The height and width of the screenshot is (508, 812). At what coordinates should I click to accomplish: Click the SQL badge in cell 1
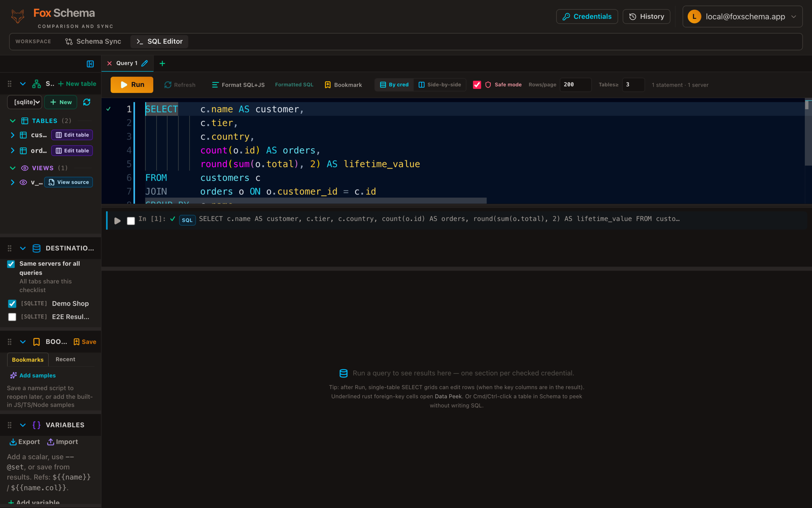point(187,220)
